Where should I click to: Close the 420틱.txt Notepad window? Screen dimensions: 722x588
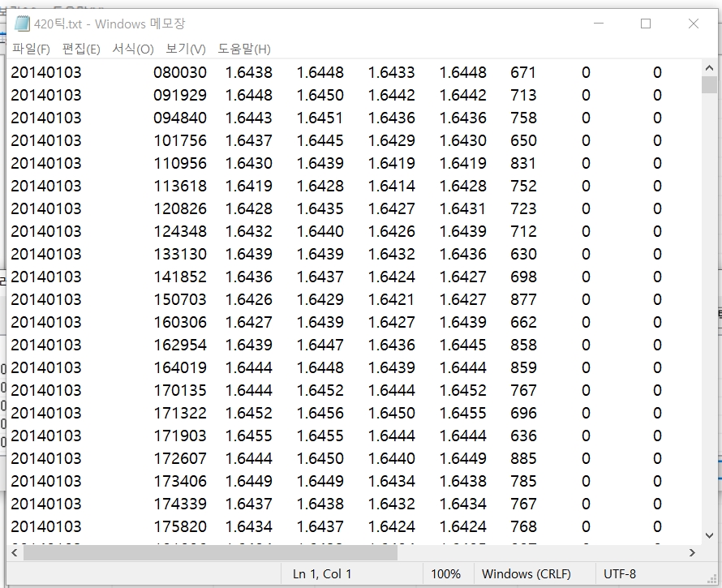tap(694, 24)
